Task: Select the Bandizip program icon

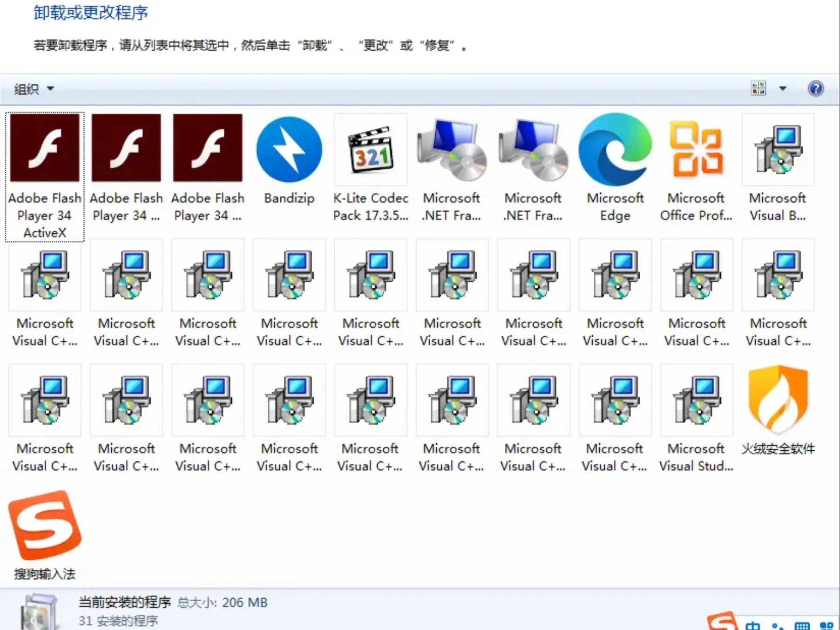Action: 289,149
